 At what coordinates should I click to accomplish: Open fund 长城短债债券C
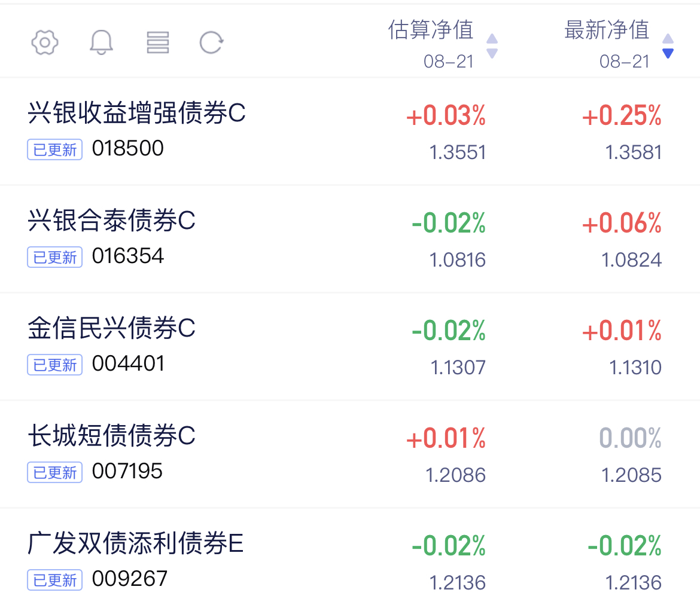[112, 435]
